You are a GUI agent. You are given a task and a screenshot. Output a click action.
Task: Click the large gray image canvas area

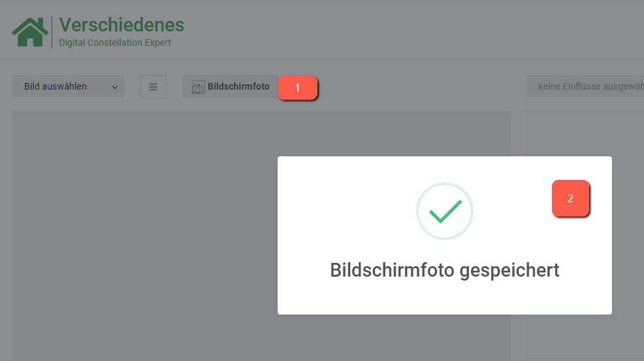(x=144, y=235)
